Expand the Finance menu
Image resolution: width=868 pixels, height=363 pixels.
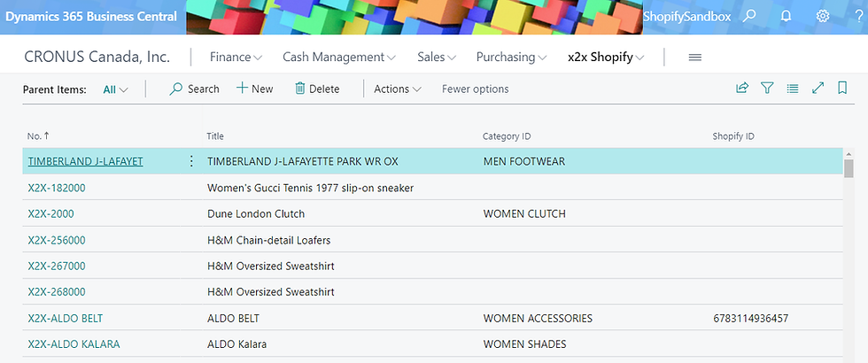pos(236,58)
